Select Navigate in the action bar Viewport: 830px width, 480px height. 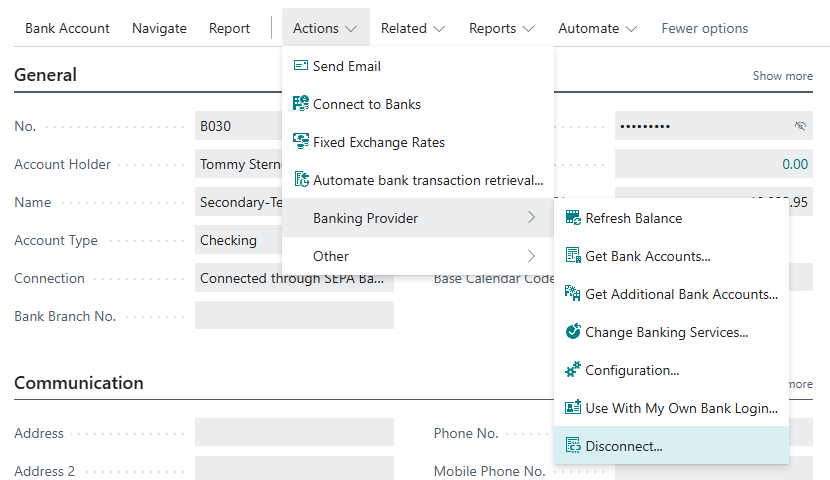159,28
